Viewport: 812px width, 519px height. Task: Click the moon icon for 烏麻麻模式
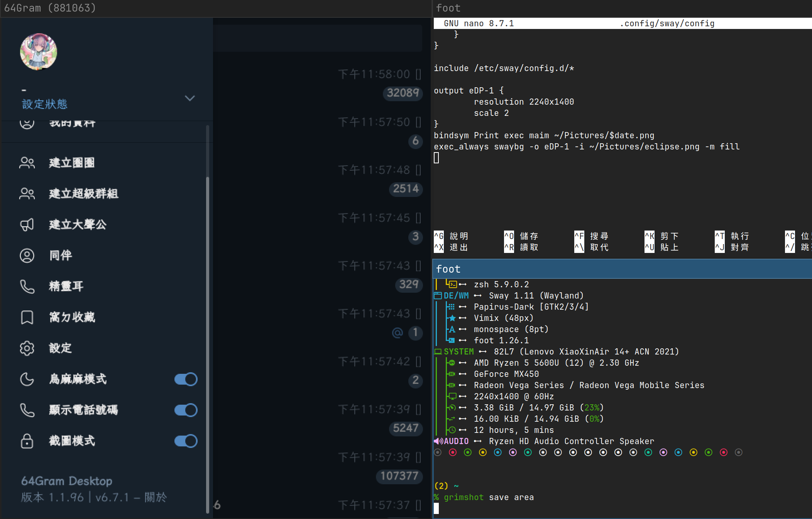(27, 379)
